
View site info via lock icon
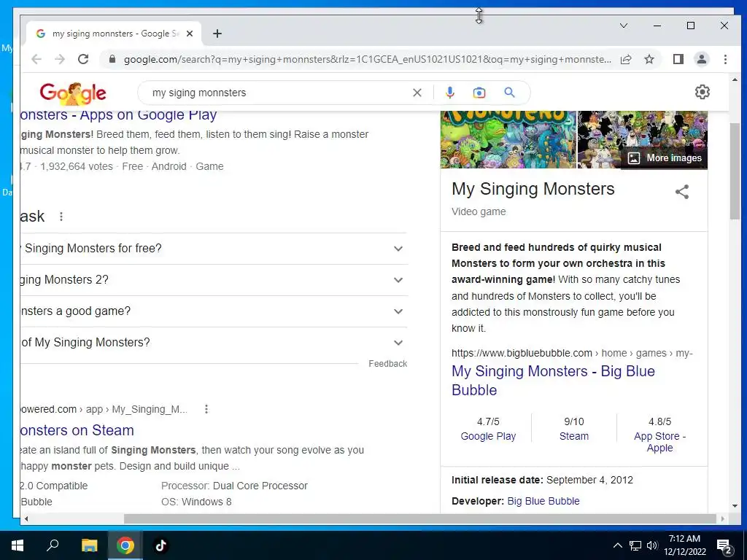coord(112,59)
